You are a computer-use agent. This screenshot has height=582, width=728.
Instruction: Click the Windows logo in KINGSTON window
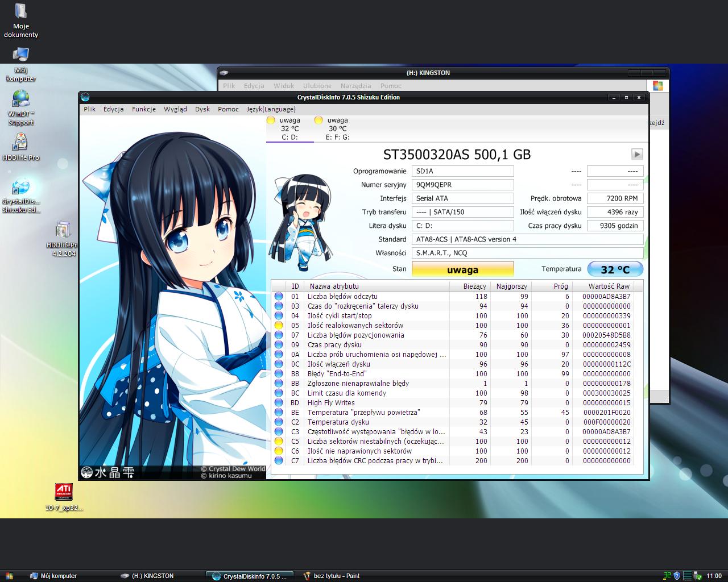[659, 86]
